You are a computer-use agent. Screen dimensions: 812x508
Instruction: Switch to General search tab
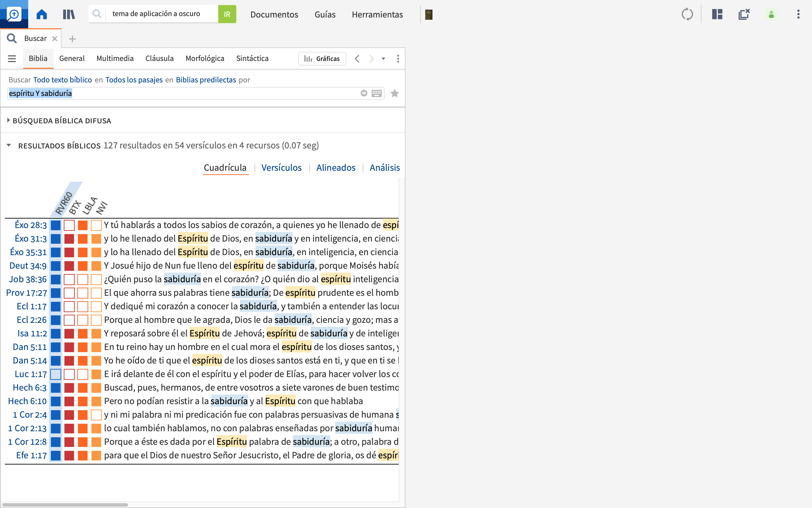click(72, 58)
